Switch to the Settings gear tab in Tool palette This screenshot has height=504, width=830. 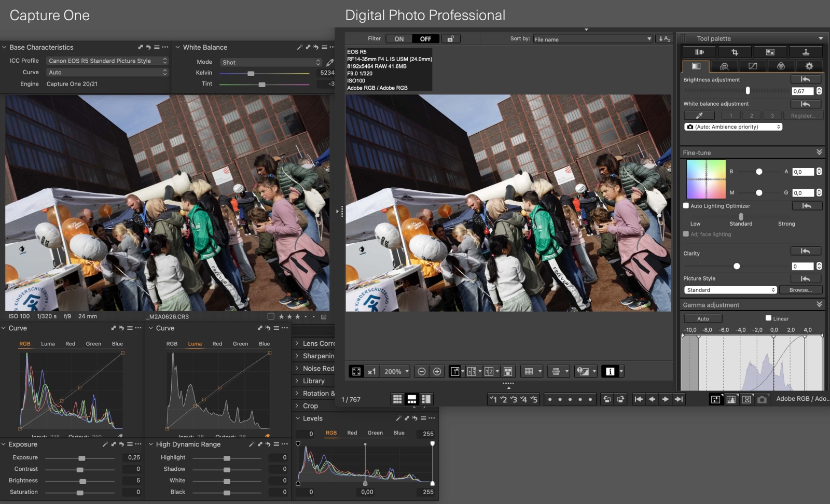pos(809,66)
